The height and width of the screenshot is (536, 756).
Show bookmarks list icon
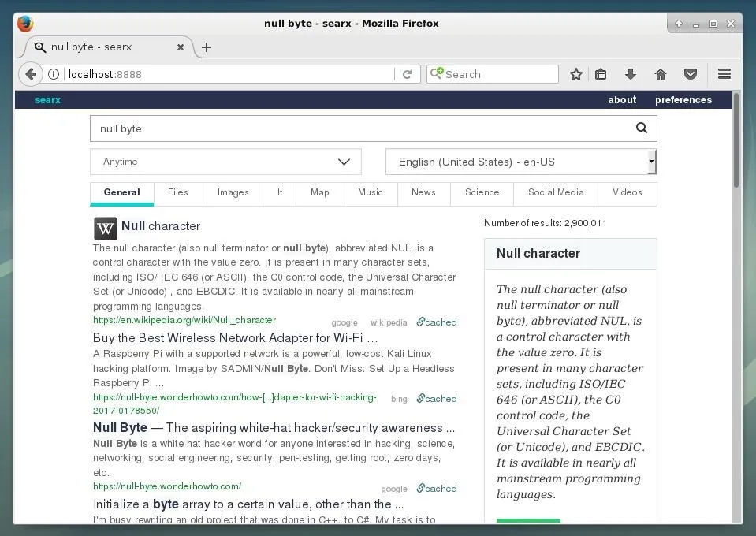click(600, 74)
